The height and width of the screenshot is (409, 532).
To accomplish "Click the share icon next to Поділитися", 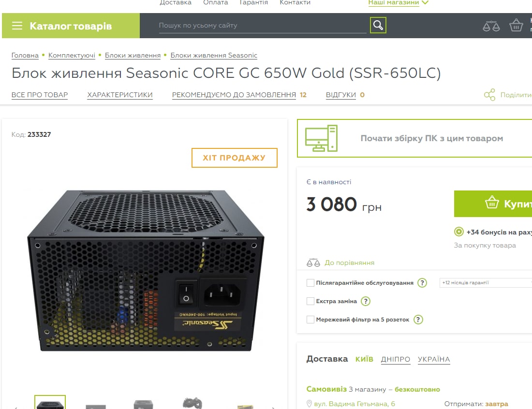I will point(489,95).
